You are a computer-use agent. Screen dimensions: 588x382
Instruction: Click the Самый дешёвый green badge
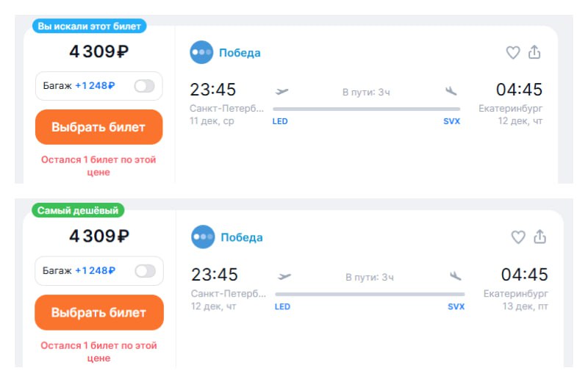point(78,211)
